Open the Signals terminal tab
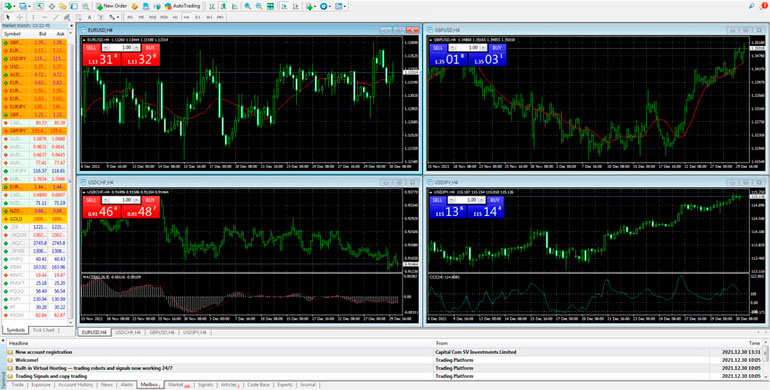The image size is (770, 390). click(205, 385)
